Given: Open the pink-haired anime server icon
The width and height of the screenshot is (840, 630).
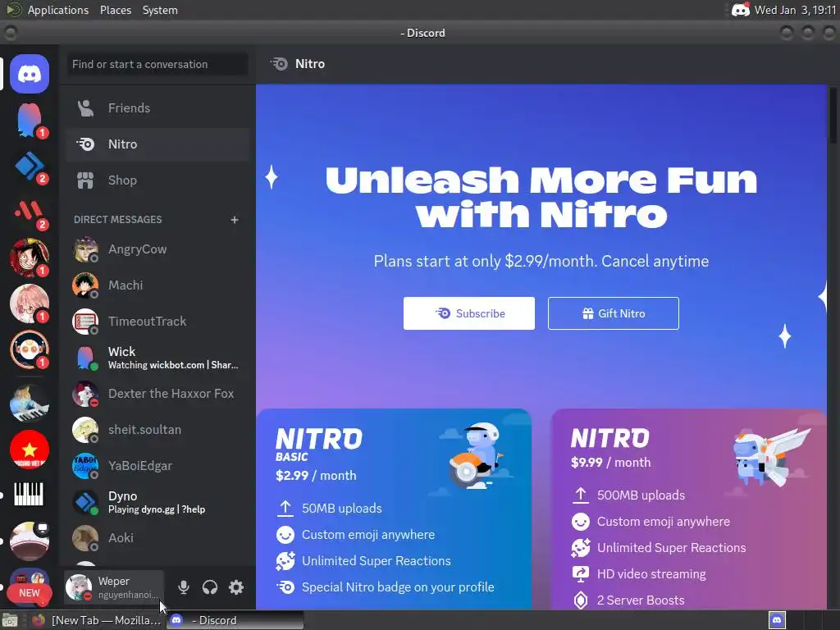Looking at the screenshot, I should (x=30, y=304).
